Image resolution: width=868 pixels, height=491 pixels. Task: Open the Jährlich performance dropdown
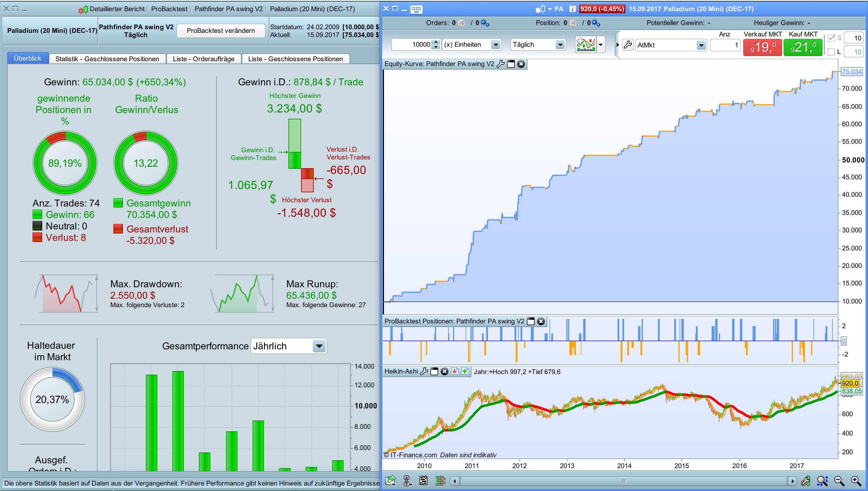point(319,346)
